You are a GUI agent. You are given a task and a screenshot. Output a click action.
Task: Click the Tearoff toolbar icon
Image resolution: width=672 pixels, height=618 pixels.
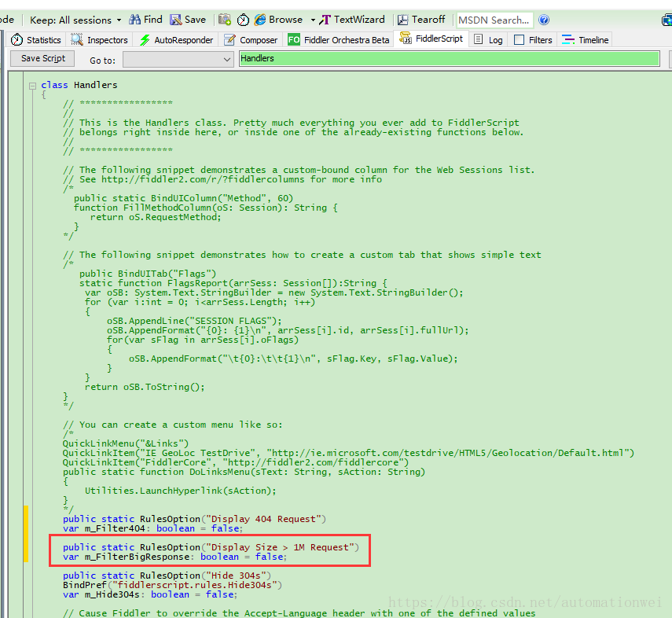[403, 20]
